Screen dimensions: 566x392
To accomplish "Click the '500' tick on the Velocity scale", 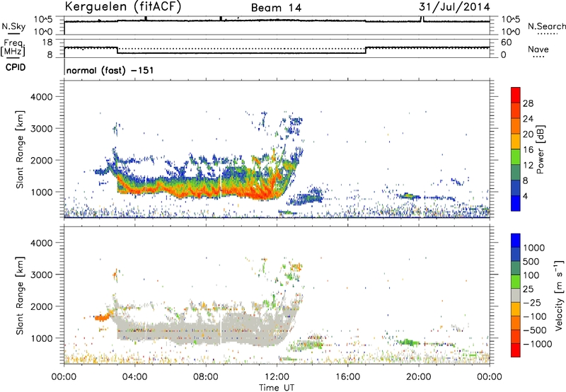I will 532,261.
